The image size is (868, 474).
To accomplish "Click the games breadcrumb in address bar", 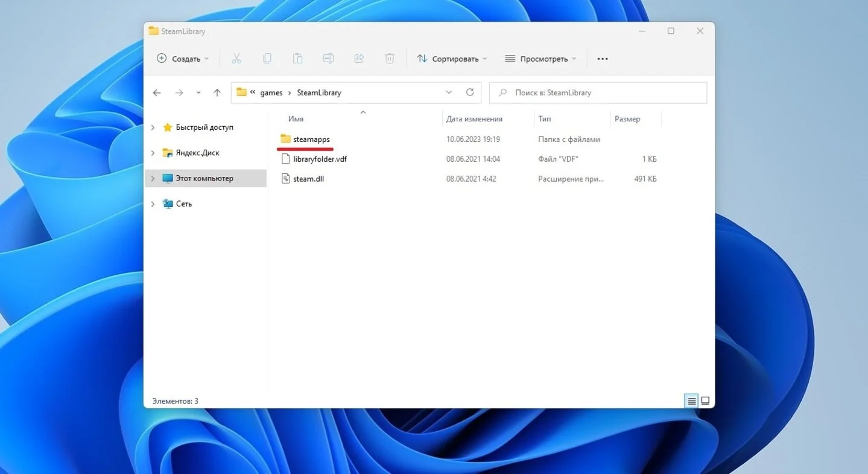I will click(x=271, y=92).
